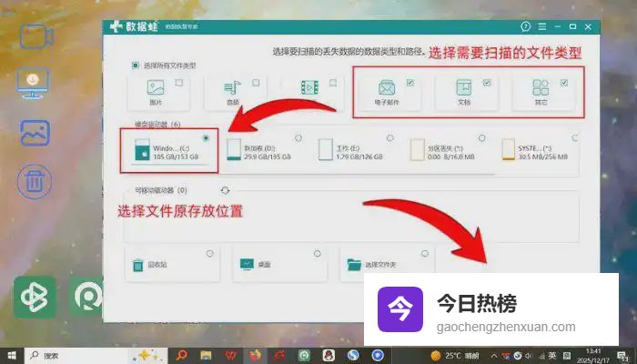Select the Windows (C:) drive radio button
This screenshot has height=364, width=637.
click(x=207, y=137)
